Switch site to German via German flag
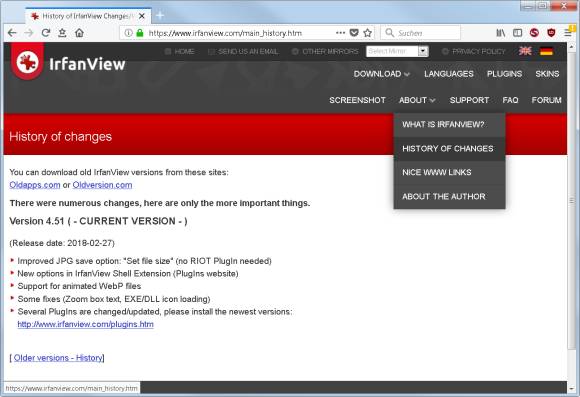Viewport: 580px width, 397px height. click(x=546, y=51)
